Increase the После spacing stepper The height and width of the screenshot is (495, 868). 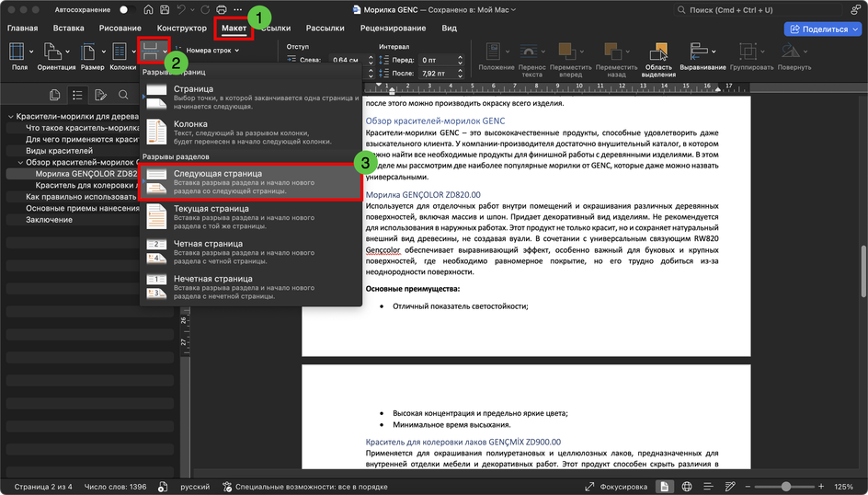pos(460,70)
